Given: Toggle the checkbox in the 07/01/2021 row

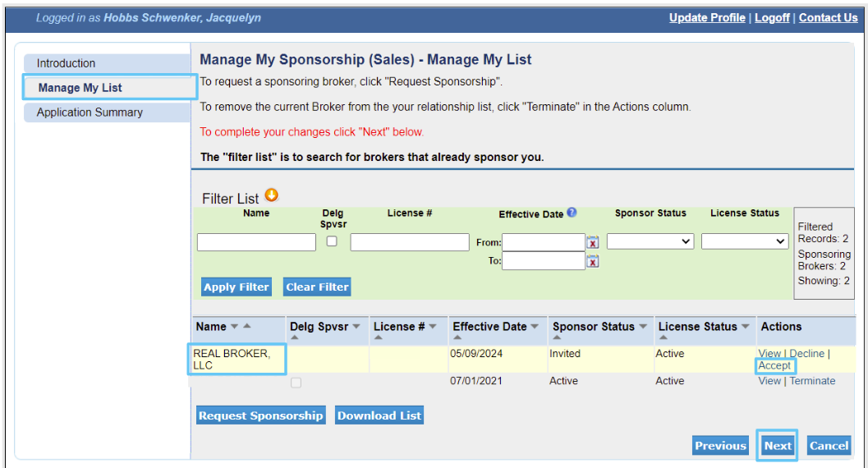Looking at the screenshot, I should tap(296, 383).
